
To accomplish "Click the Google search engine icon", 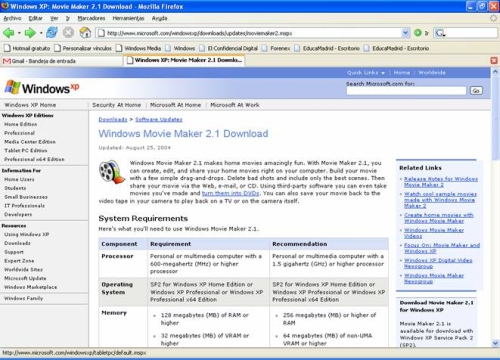I will coord(440,33).
